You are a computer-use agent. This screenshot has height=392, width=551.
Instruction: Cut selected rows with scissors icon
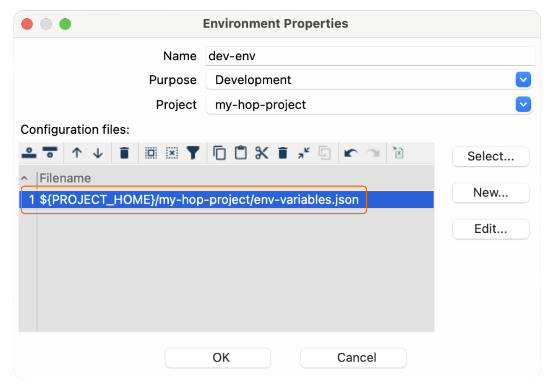[261, 153]
